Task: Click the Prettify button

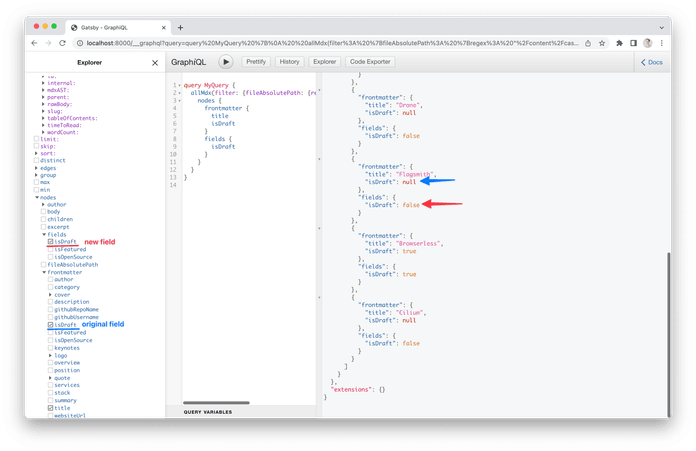Action: 255,62
